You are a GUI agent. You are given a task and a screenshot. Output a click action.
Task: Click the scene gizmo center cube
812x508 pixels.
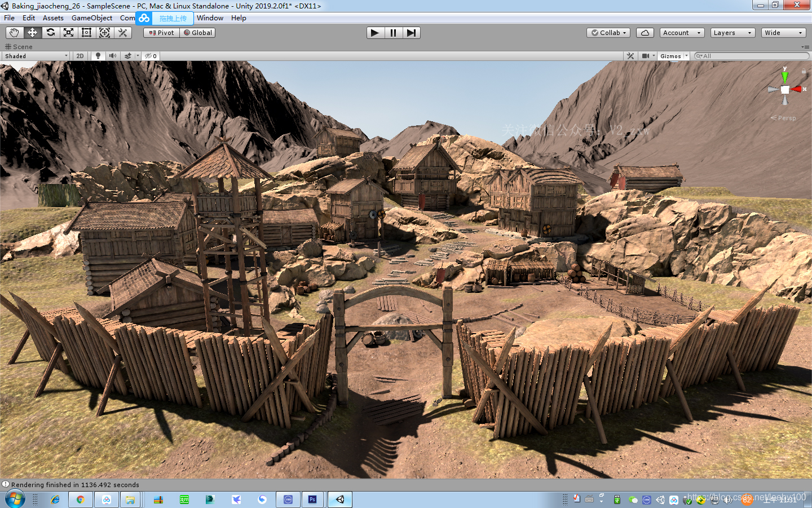[x=785, y=90]
